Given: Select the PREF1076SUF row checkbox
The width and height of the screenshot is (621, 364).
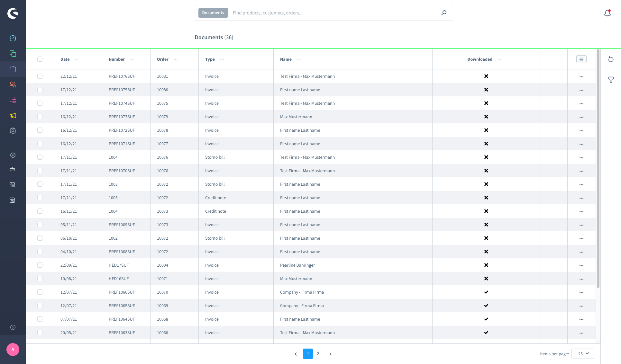Looking at the screenshot, I should click(x=40, y=76).
